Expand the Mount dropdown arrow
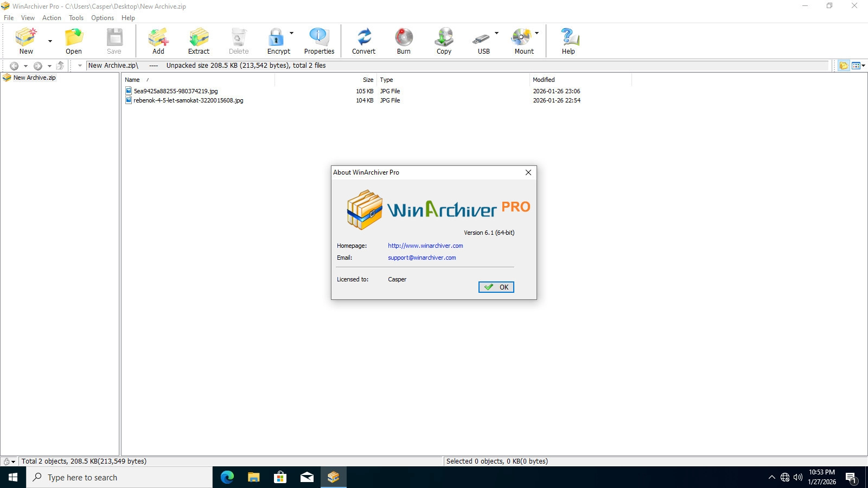Viewport: 868px width, 488px height. [537, 33]
